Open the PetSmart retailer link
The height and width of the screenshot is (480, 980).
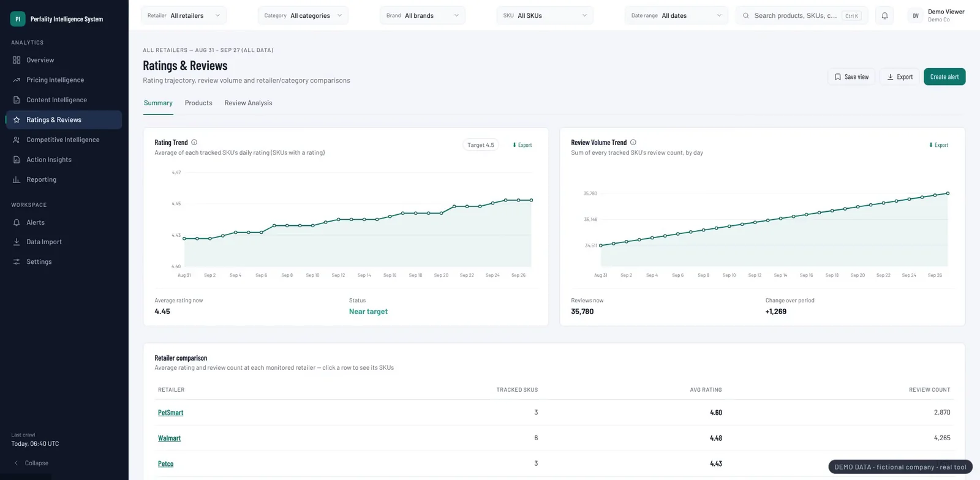coord(170,413)
